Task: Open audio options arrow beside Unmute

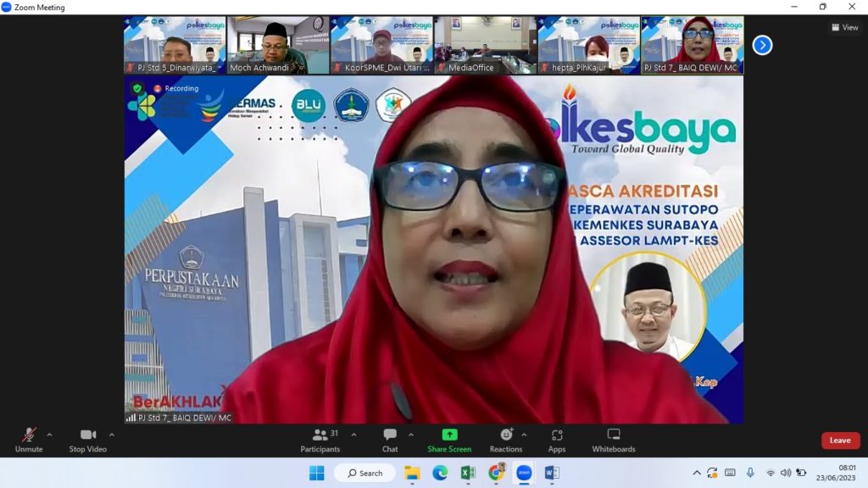Action: [50, 435]
